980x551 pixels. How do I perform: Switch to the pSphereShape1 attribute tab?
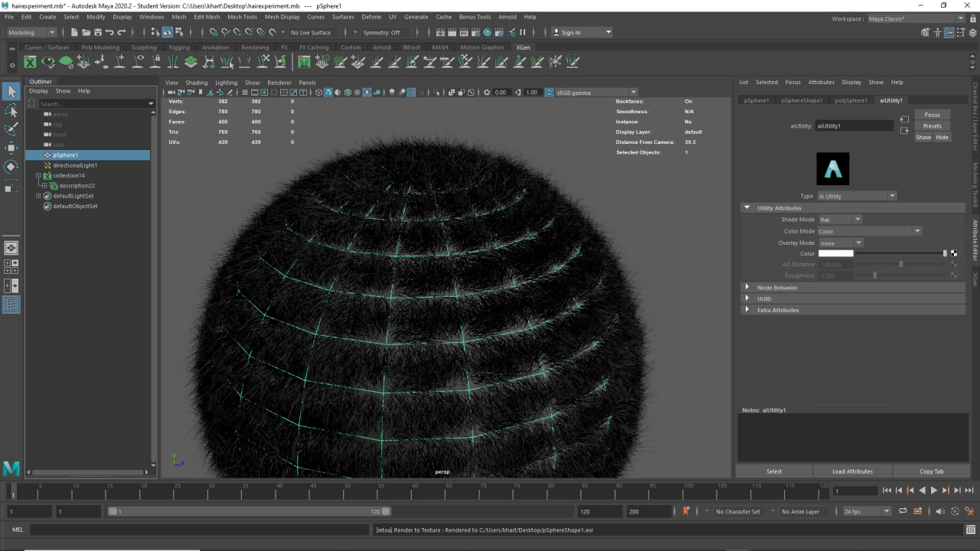pos(802,100)
